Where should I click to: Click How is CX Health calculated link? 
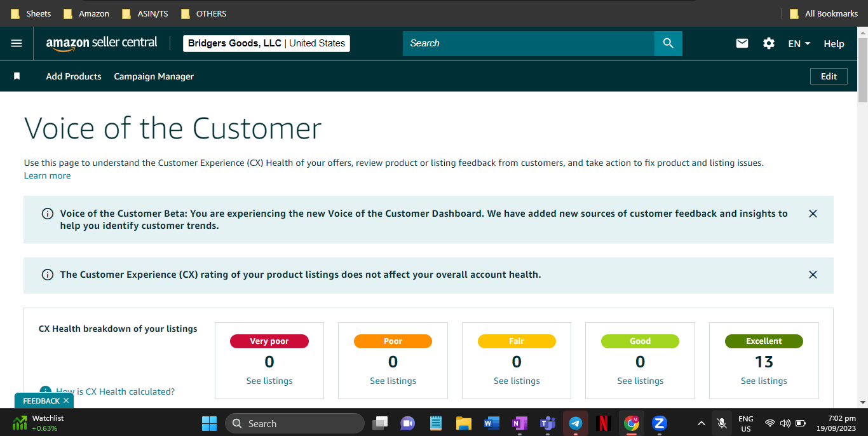pyautogui.click(x=115, y=392)
